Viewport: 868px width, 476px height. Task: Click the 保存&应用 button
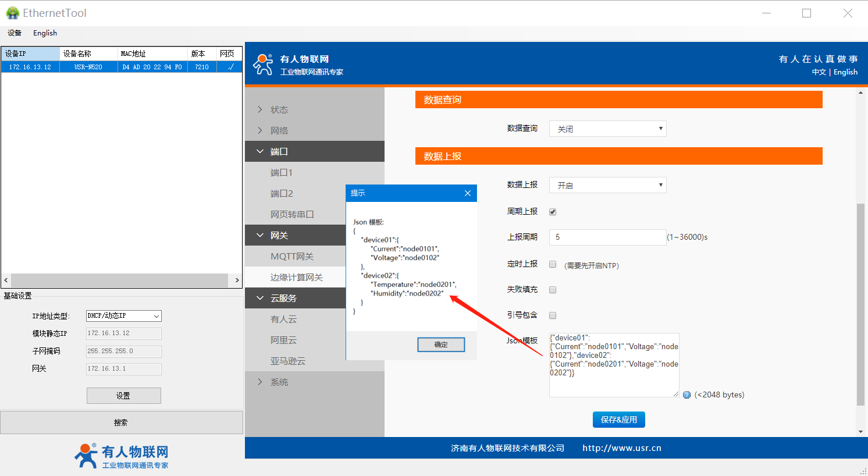618,420
